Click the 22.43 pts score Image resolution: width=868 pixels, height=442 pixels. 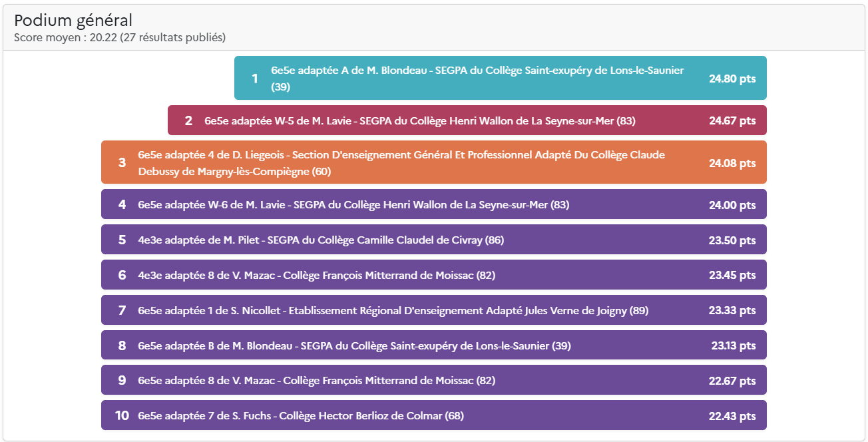[732, 416]
